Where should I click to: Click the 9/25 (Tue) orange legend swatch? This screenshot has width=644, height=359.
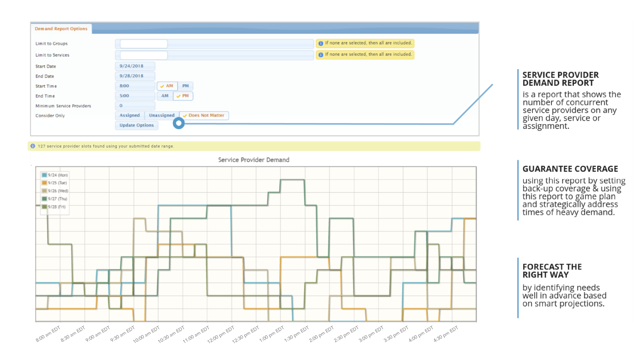[x=44, y=183]
